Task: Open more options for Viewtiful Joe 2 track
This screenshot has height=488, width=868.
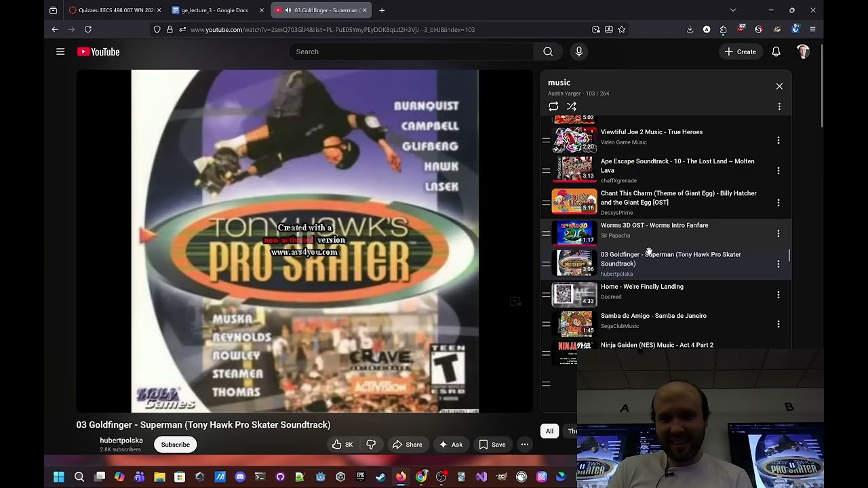Action: coord(778,140)
